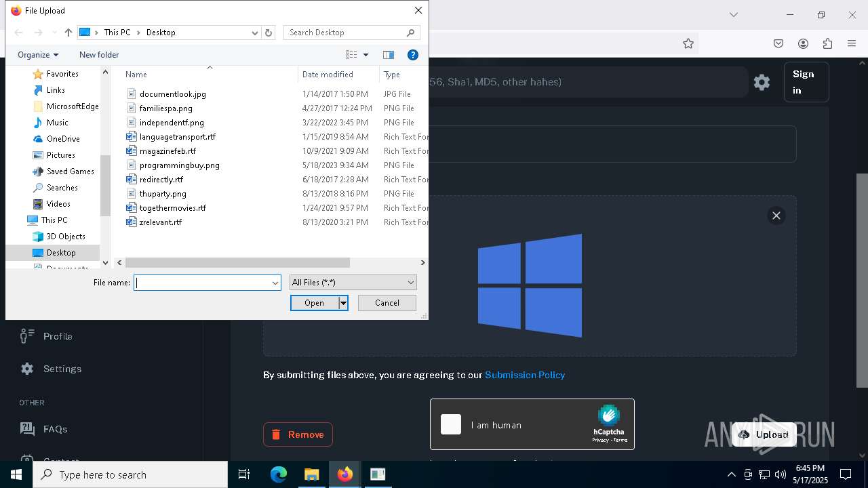The height and width of the screenshot is (488, 868).
Task: Open Firefox extensions icon
Action: click(x=827, y=43)
